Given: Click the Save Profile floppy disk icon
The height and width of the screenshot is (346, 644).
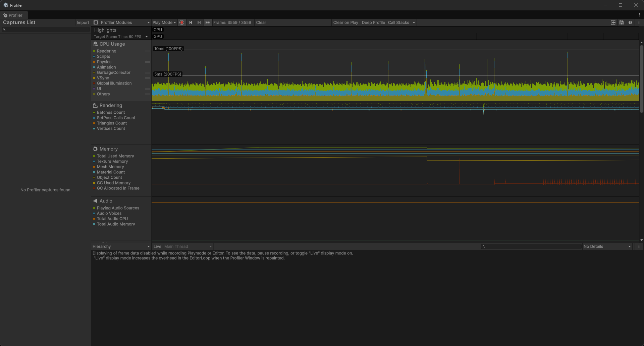Looking at the screenshot, I should click(x=622, y=22).
